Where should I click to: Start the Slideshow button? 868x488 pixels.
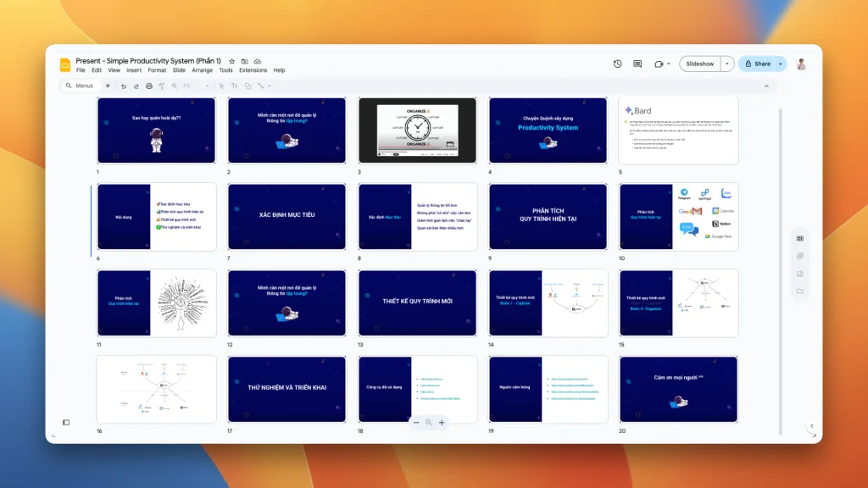(700, 64)
